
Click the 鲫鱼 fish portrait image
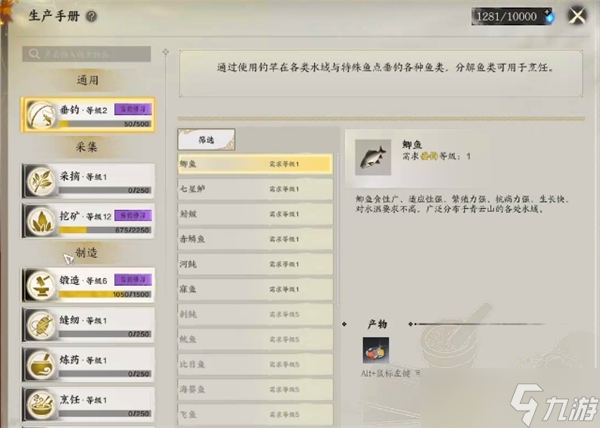[x=373, y=157]
